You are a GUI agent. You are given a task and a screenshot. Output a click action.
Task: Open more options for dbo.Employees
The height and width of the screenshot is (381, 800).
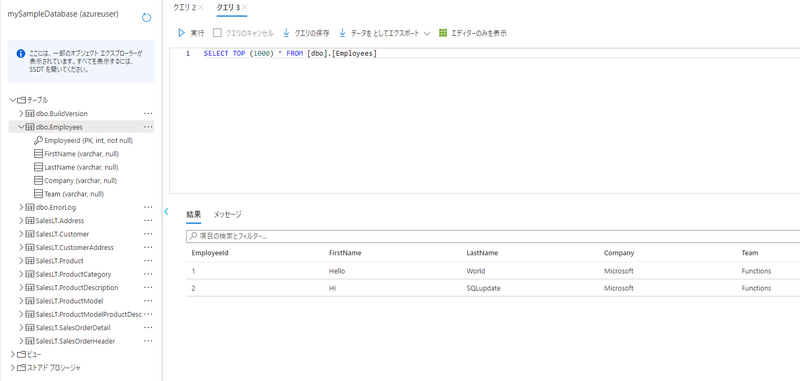[x=148, y=127]
